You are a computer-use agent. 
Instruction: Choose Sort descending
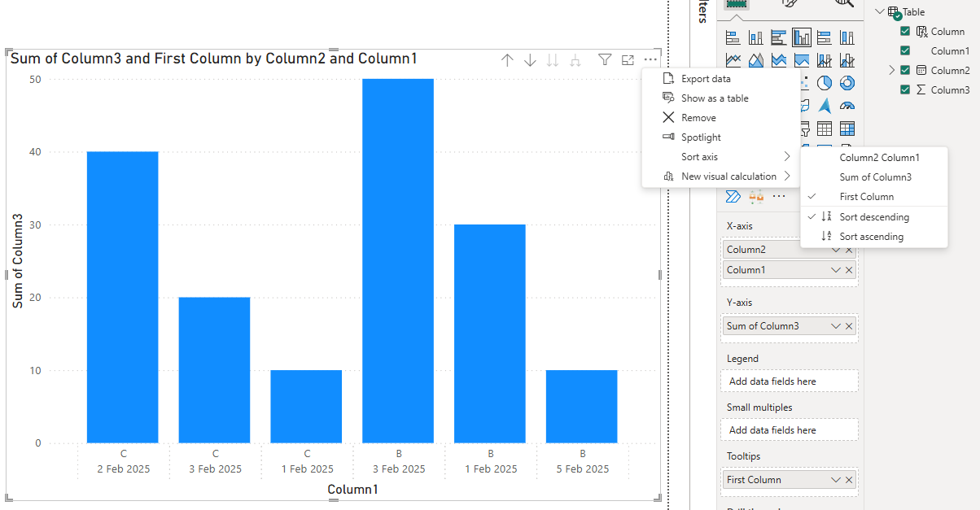874,217
